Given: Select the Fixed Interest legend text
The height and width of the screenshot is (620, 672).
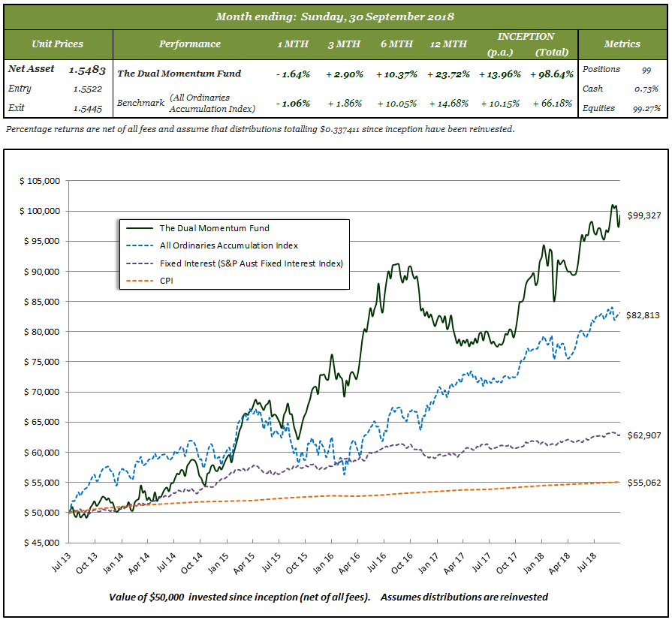Looking at the screenshot, I should [251, 263].
